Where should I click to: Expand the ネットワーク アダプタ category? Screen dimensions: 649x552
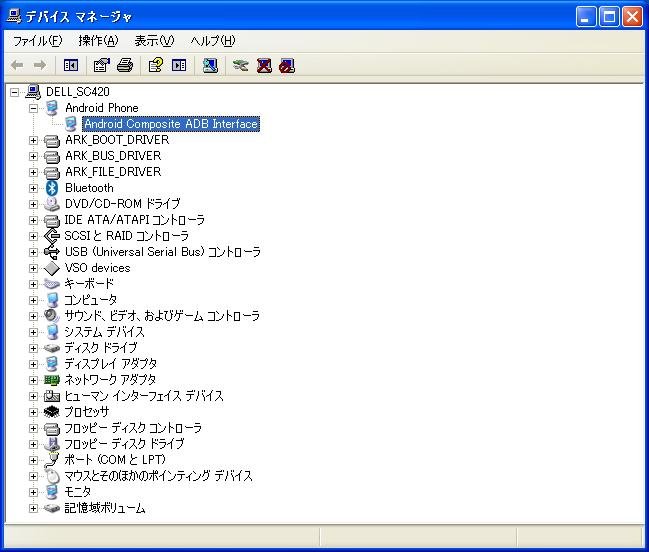[x=33, y=380]
